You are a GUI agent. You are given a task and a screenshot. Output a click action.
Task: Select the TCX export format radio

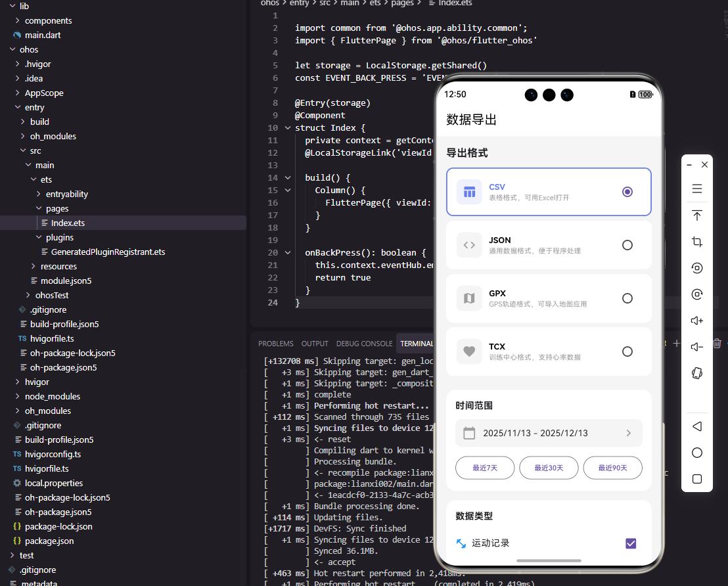[627, 351]
